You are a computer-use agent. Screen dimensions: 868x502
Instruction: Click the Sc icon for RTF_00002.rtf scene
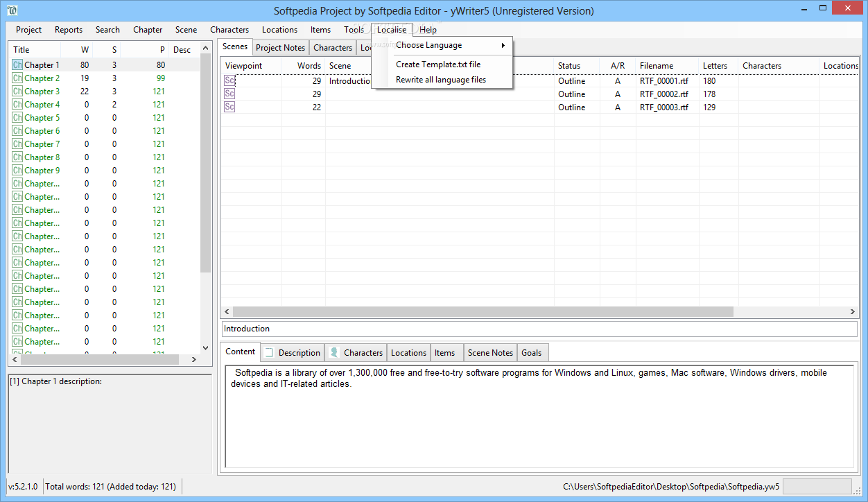pyautogui.click(x=229, y=94)
